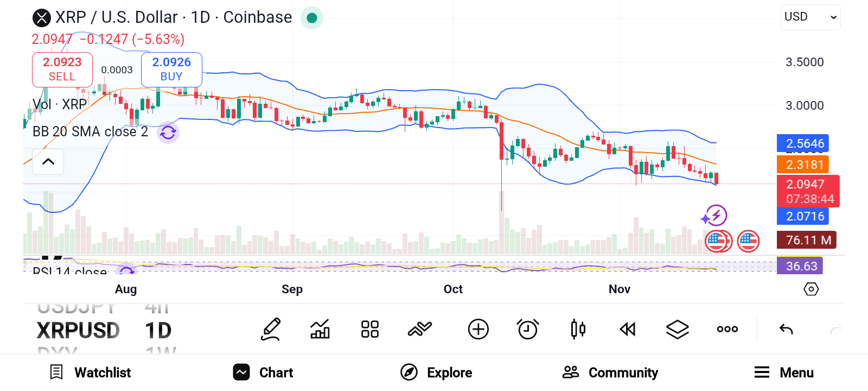Collapse the indicator legend chevron
Screen dimensions: 868x391
coord(48,162)
